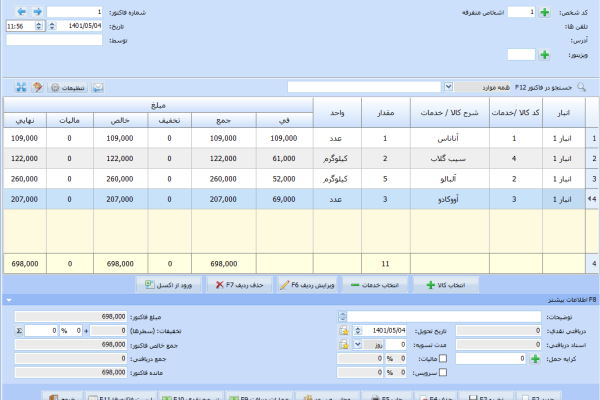Click the واحد column header
Screen dimensions: 600x400
pyautogui.click(x=337, y=113)
